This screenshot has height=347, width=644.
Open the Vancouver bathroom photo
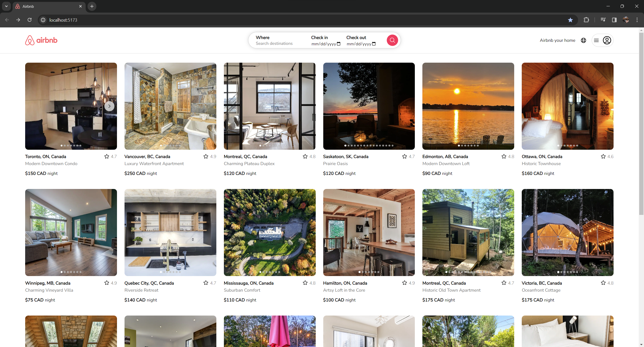click(x=170, y=106)
